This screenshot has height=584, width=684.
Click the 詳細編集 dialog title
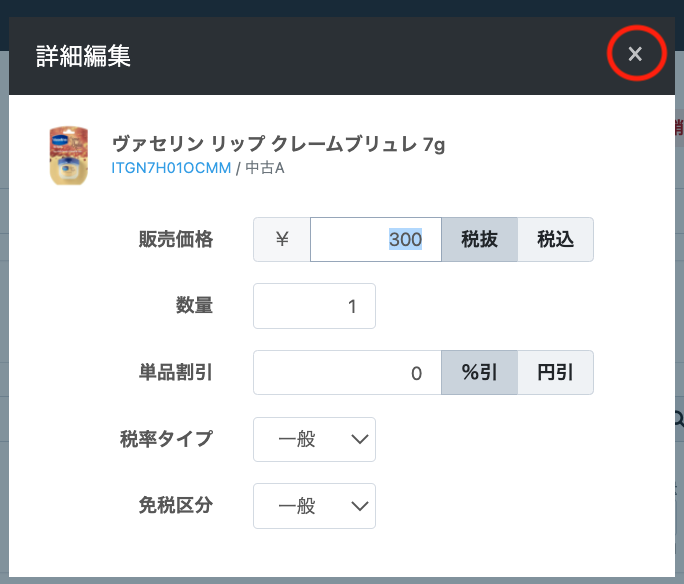(83, 55)
